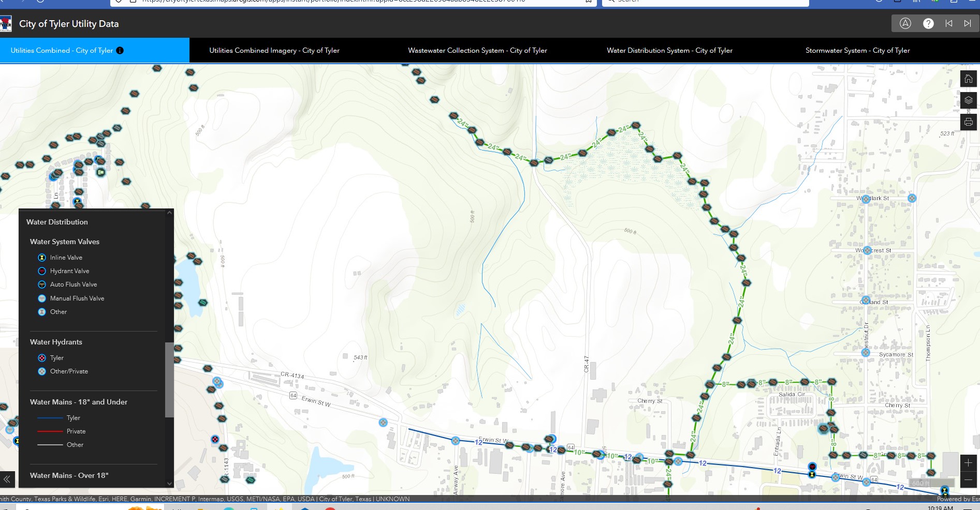The image size is (980, 510).
Task: Click the compass locate icon in header
Action: pyautogui.click(x=905, y=23)
